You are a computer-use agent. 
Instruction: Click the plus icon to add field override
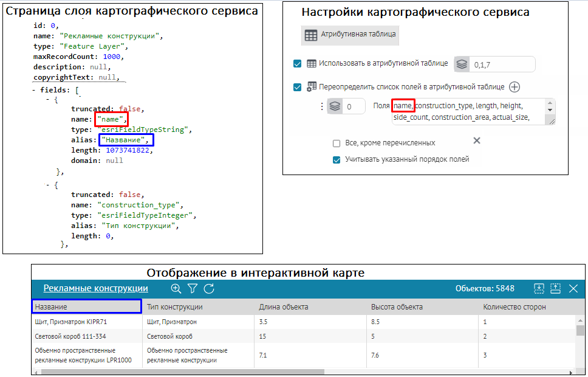(x=514, y=87)
